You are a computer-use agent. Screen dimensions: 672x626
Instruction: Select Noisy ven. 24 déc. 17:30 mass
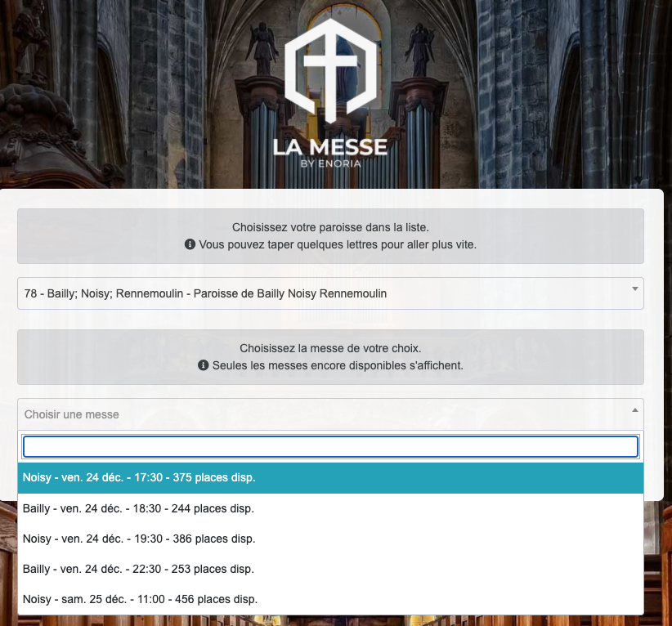[330, 478]
